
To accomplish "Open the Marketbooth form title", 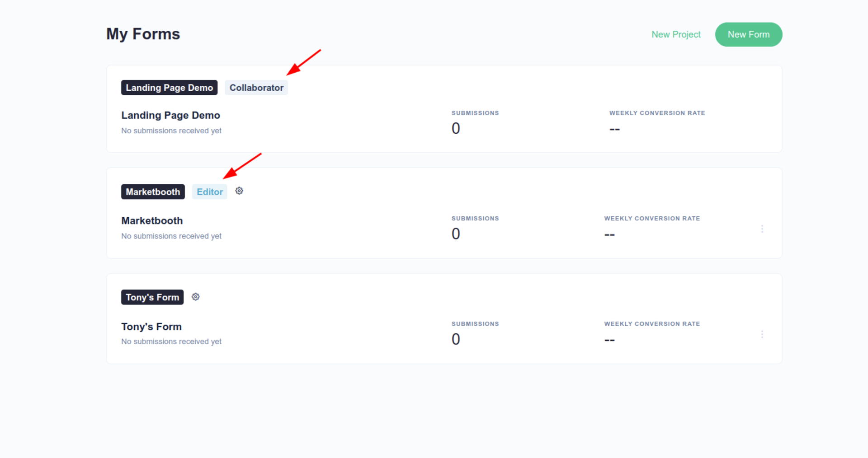I will tap(152, 221).
